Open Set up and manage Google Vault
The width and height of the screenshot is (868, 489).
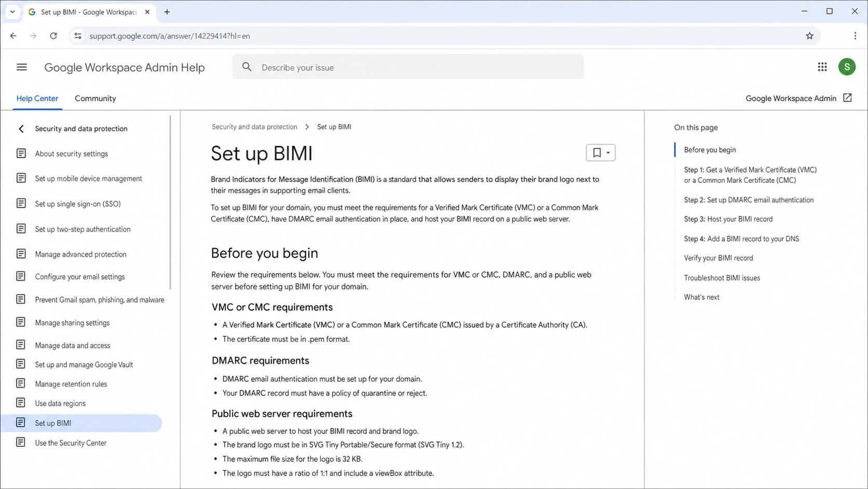84,364
